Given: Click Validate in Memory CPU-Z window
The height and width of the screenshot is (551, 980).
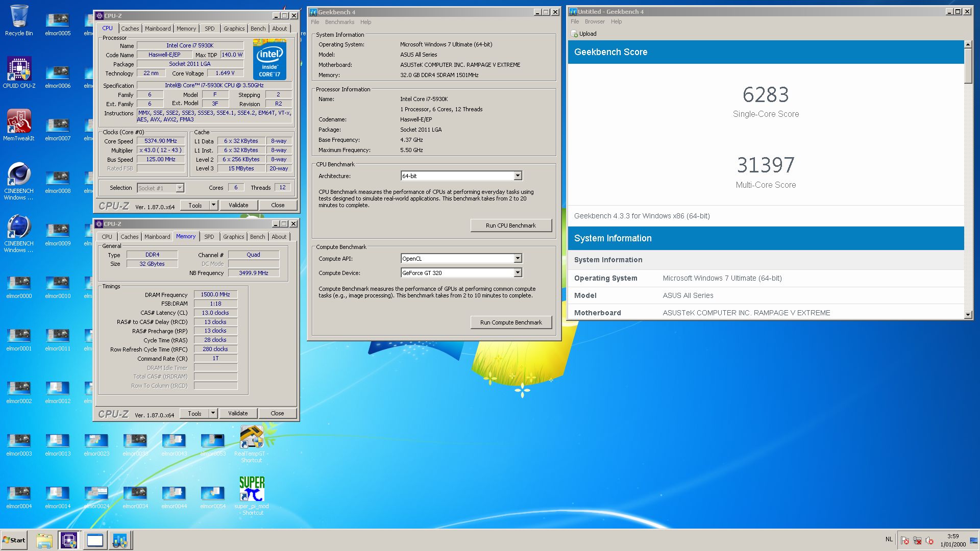Looking at the screenshot, I should pos(238,413).
